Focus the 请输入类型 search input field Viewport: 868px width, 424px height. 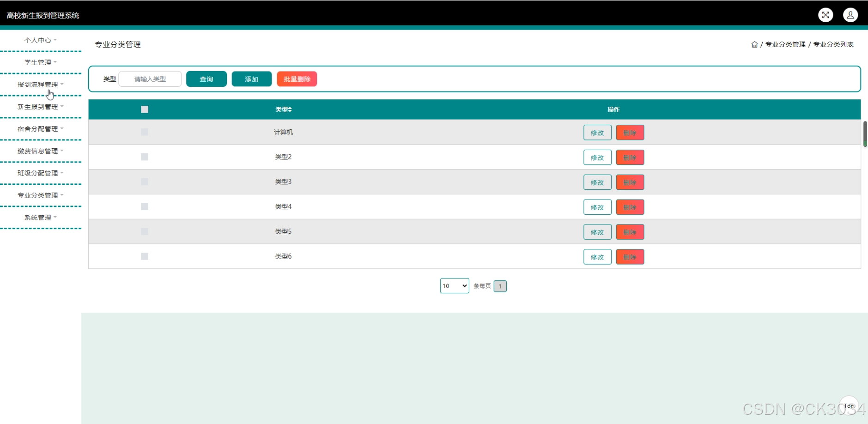pos(150,79)
